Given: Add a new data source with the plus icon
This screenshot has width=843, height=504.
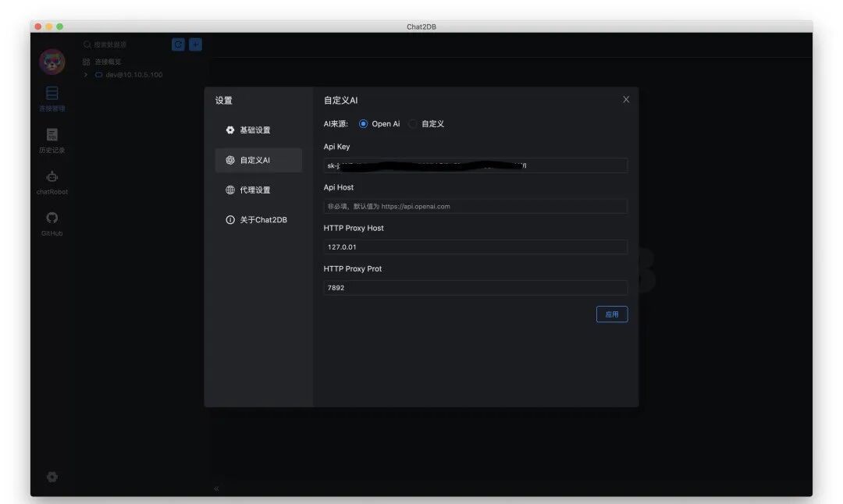Looking at the screenshot, I should click(194, 44).
